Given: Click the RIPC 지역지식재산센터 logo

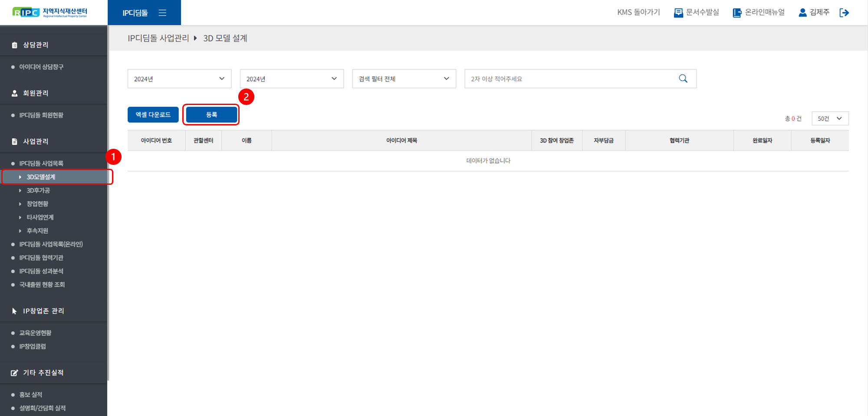Looking at the screenshot, I should tap(50, 13).
